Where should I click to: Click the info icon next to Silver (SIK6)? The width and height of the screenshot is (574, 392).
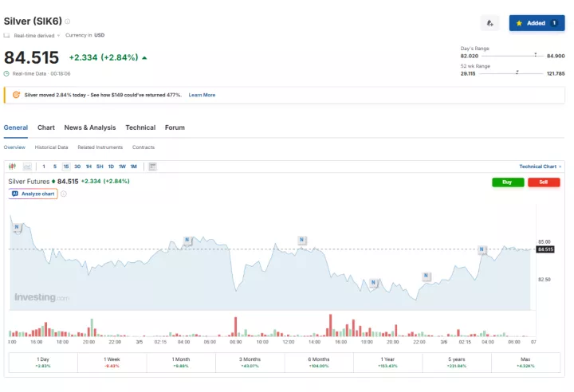[x=67, y=22]
